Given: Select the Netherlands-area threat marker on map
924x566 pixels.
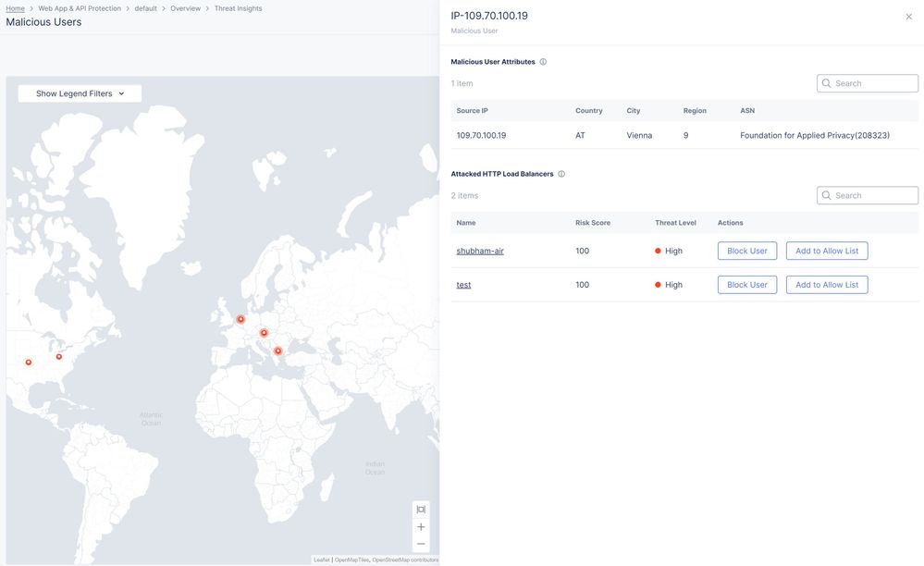Looking at the screenshot, I should point(240,319).
